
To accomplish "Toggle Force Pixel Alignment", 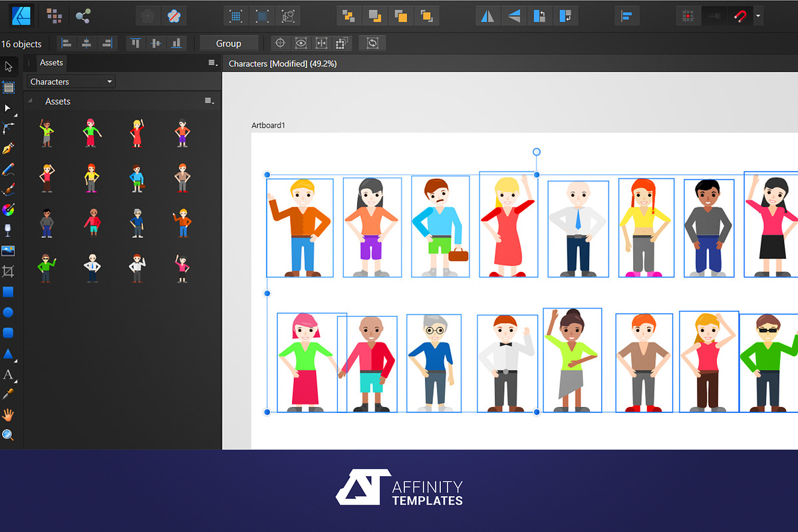I will [688, 15].
